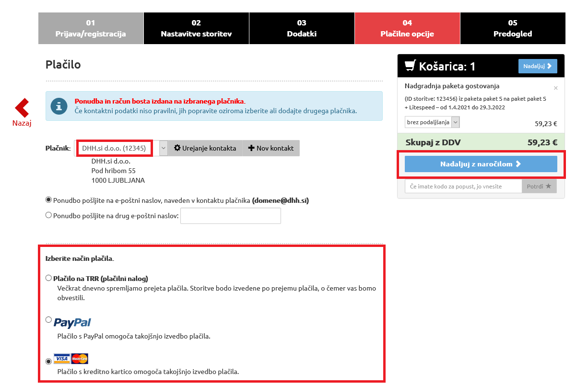Screen dimensions: 588x386
Task: Go to step 05 Predogled
Action: click(x=512, y=28)
